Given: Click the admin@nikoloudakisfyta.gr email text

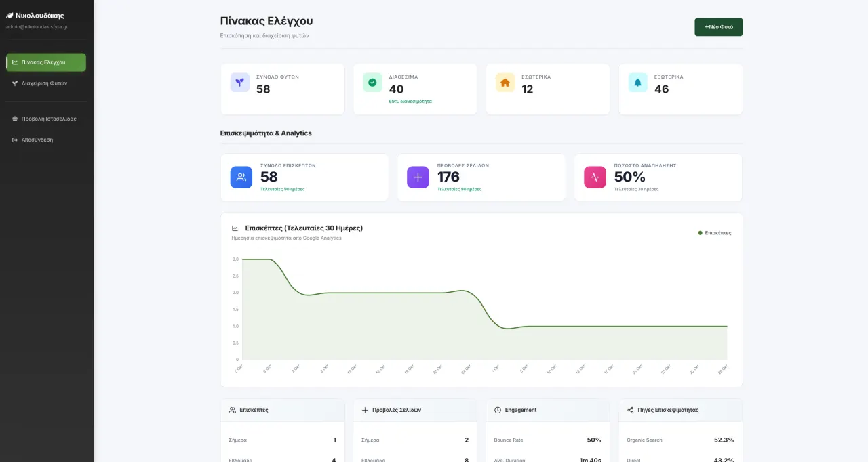Looking at the screenshot, I should 37,27.
